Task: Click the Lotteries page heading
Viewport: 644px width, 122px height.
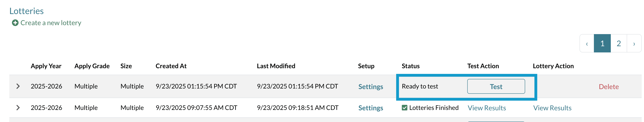Action: click(26, 11)
